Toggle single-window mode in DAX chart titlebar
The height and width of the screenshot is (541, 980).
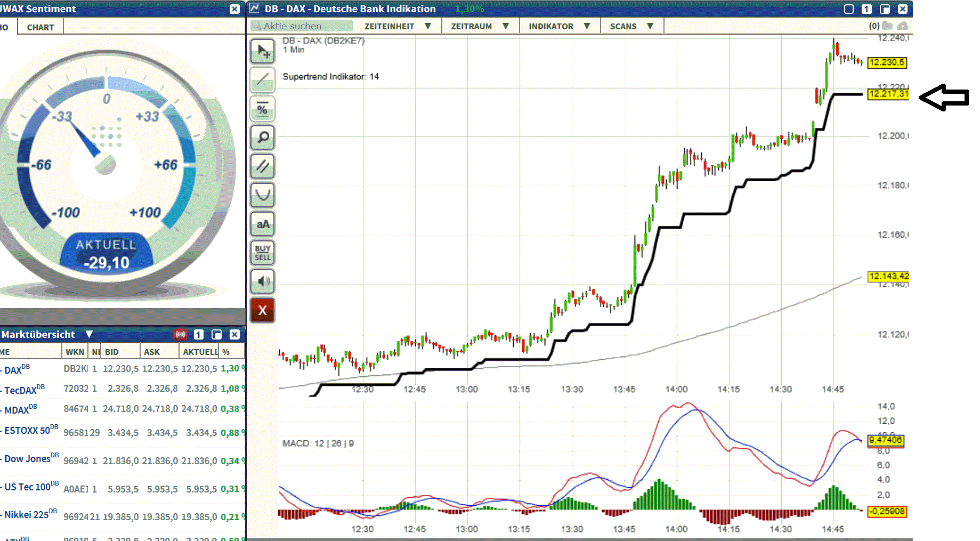tap(866, 9)
